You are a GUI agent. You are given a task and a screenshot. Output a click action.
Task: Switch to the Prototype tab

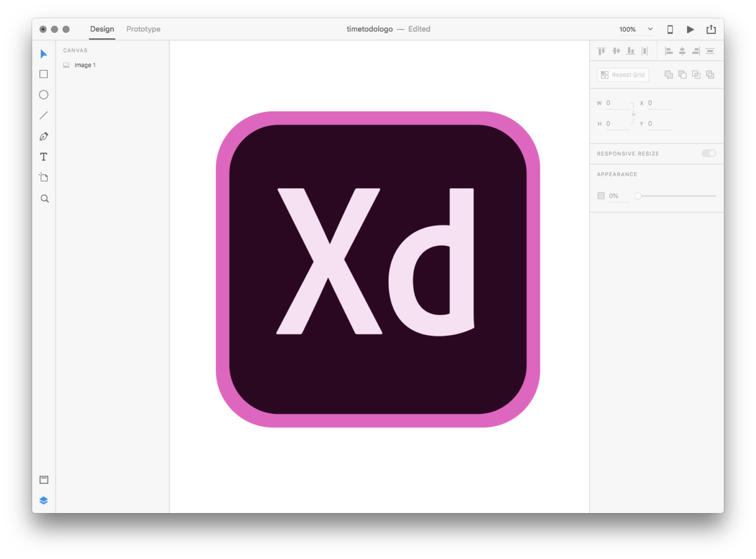143,29
